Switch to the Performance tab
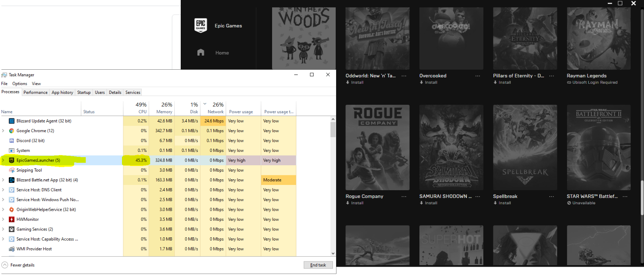Screen dimensions: 644x276 click(x=35, y=92)
